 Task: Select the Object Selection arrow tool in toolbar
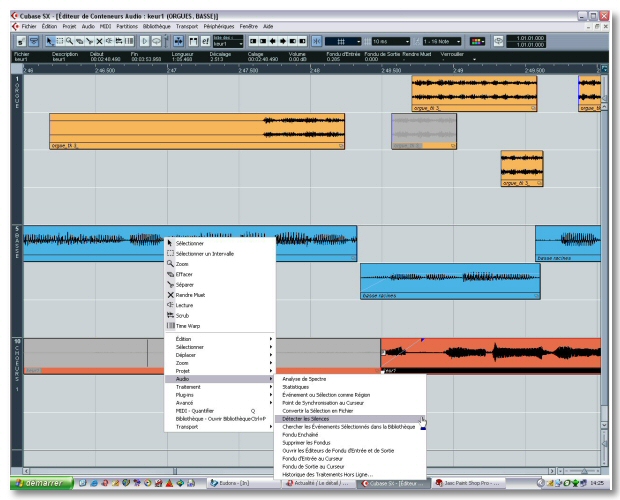click(49, 41)
